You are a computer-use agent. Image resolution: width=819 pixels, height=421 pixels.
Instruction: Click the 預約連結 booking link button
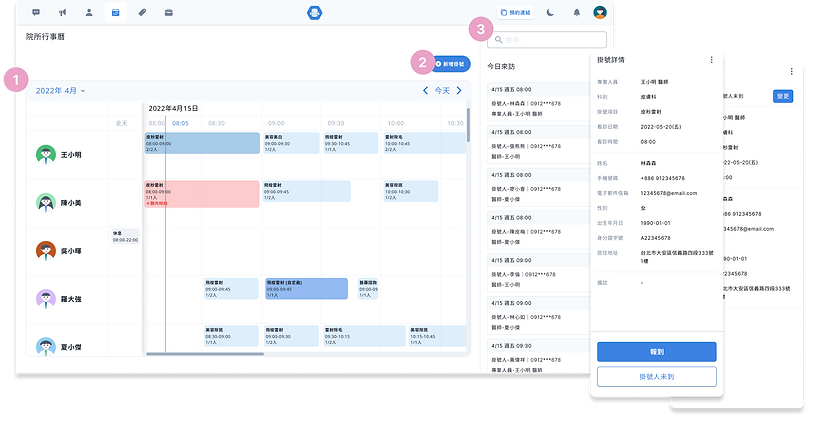pyautogui.click(x=516, y=13)
